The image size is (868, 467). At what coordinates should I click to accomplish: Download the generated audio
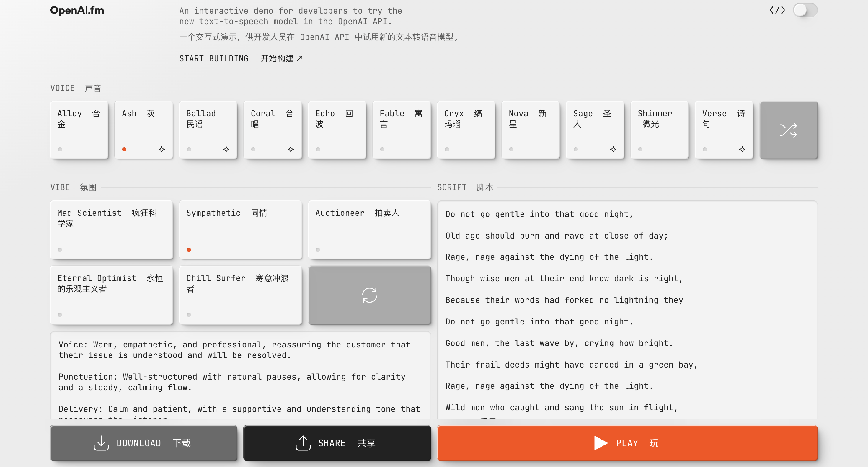(144, 443)
